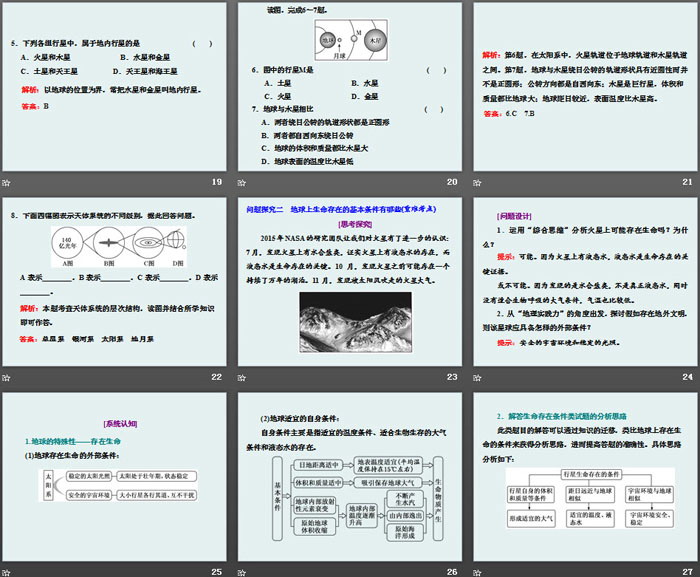Select slide 19 thumbnail about inner planets
The height and width of the screenshot is (577, 700).
click(114, 87)
